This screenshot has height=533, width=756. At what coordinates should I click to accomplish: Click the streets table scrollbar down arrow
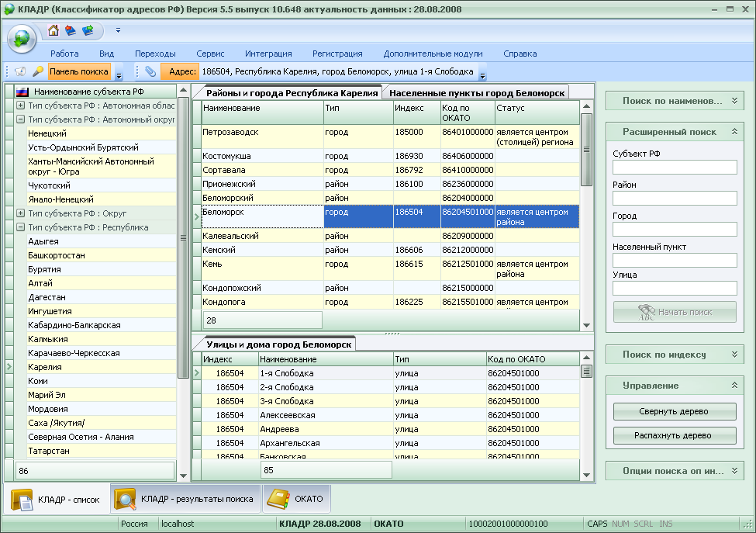pos(586,475)
